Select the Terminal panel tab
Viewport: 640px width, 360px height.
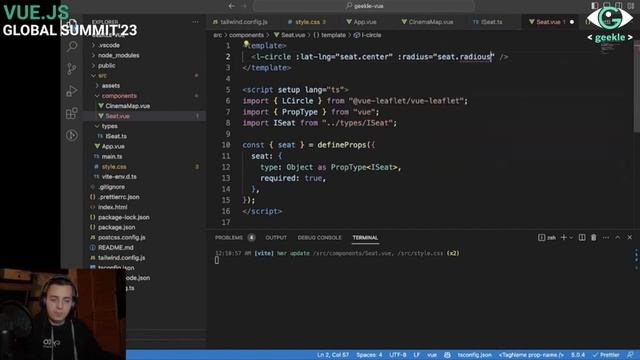pyautogui.click(x=365, y=238)
